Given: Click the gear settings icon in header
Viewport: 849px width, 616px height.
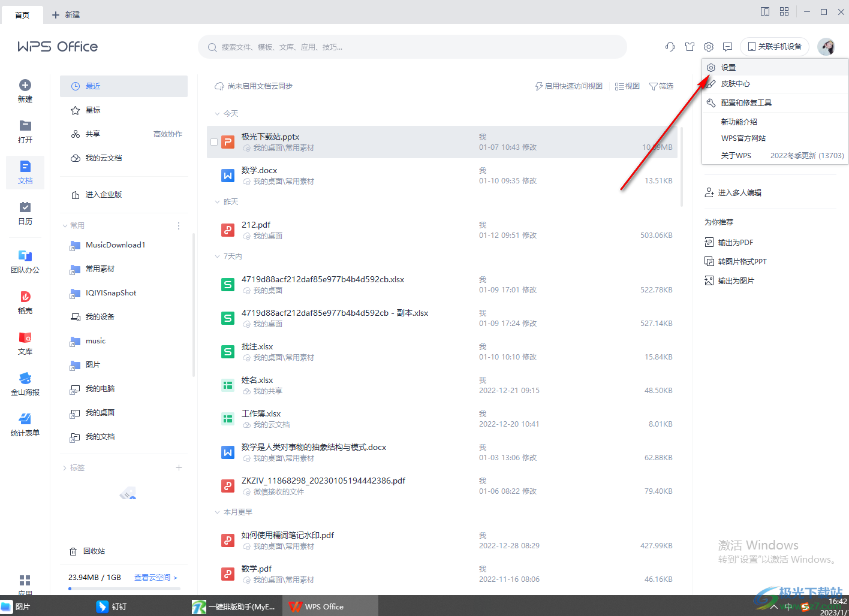Looking at the screenshot, I should pos(709,47).
